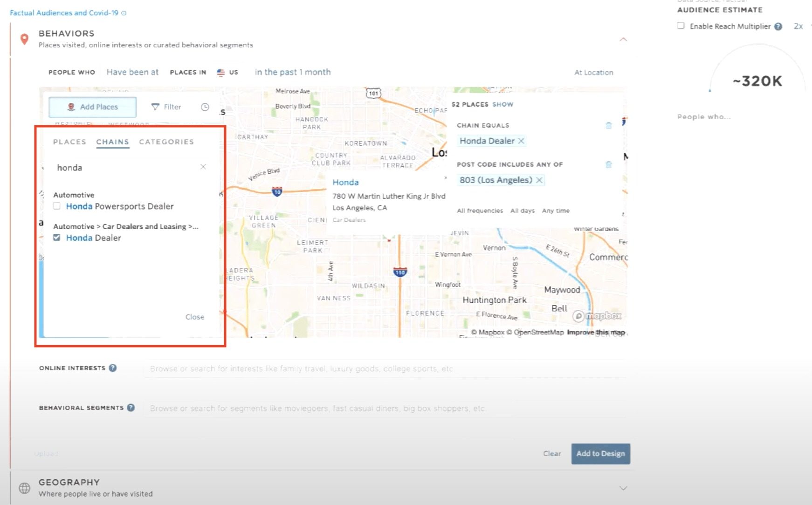The width and height of the screenshot is (812, 505).
Task: Click the Behavioral Segments search field
Action: 385,408
